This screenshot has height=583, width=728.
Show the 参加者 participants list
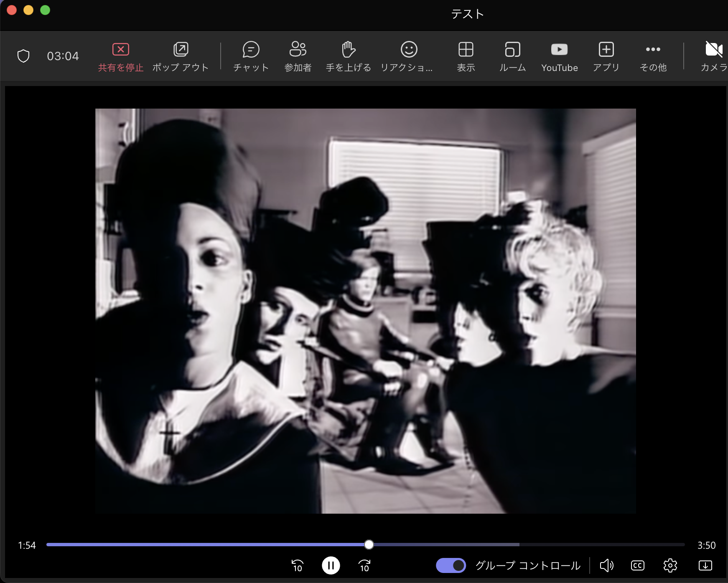click(298, 57)
